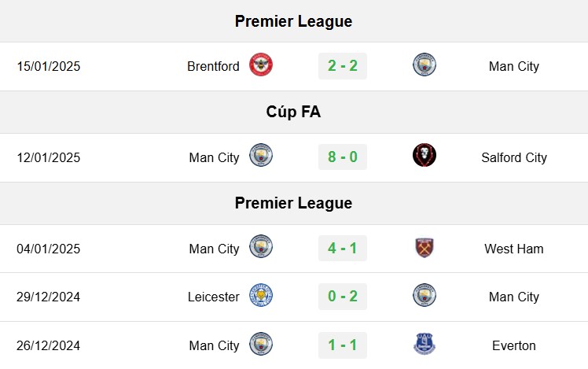Open the 2 - 2 score result
The image size is (588, 369).
coord(343,66)
